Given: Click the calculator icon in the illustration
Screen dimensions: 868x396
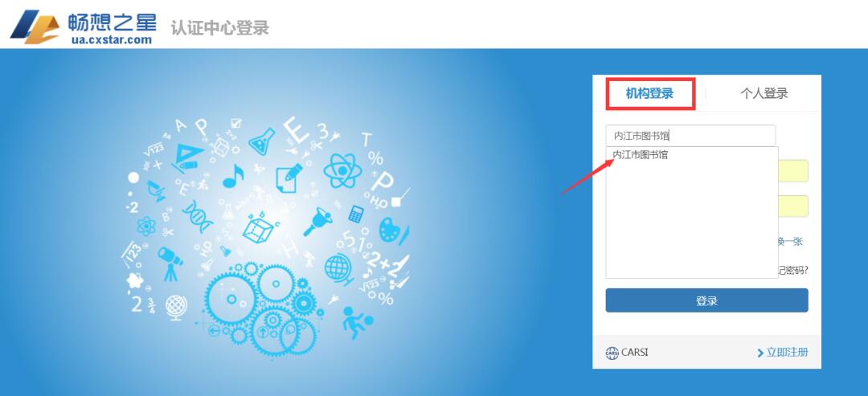Looking at the screenshot, I should tap(356, 214).
